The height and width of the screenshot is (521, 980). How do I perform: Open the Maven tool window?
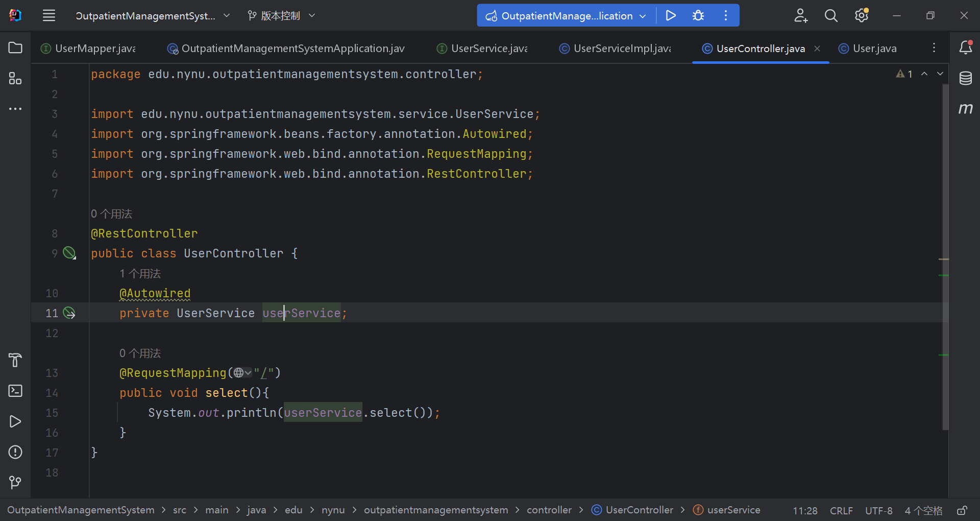[965, 108]
